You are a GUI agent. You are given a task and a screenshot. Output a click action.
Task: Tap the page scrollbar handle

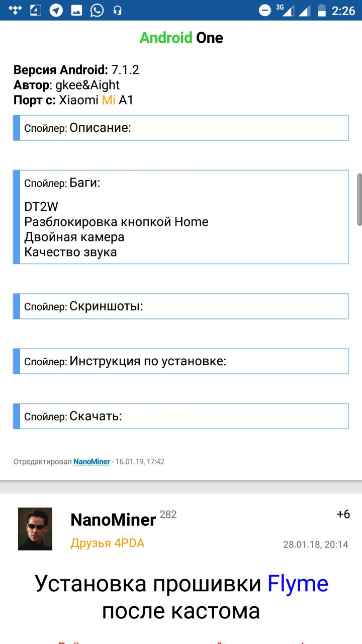(359, 200)
